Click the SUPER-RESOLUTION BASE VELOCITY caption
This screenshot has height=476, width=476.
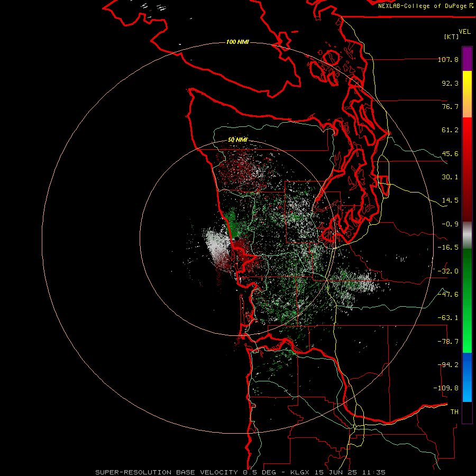point(167,472)
